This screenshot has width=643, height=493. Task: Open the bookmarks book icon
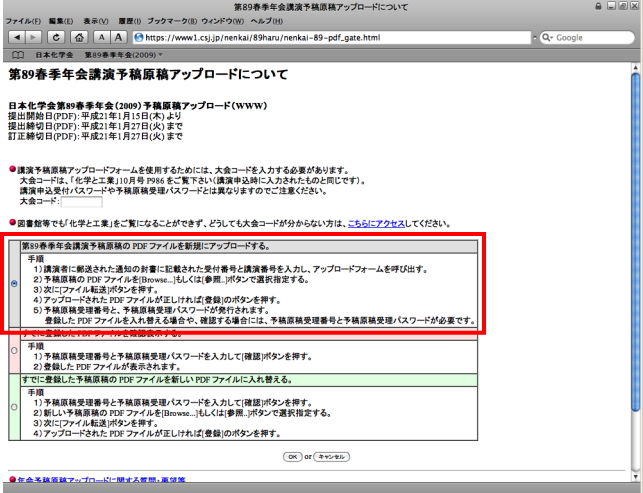pyautogui.click(x=17, y=53)
